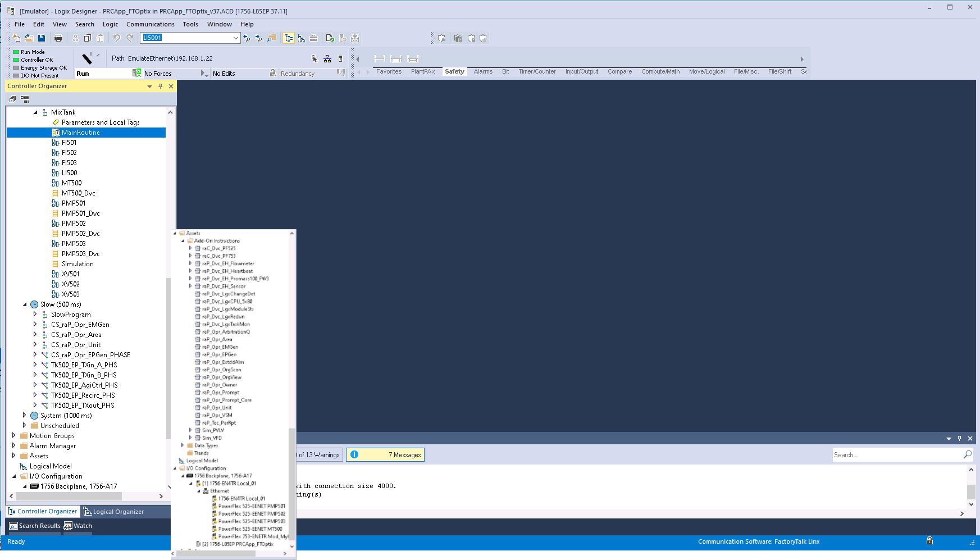The width and height of the screenshot is (980, 560).
Task: Click the Open project icon
Action: point(29,38)
